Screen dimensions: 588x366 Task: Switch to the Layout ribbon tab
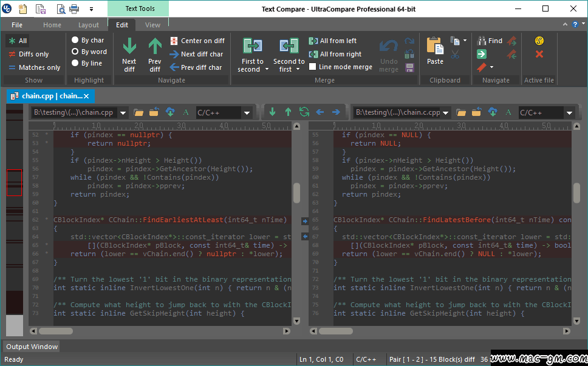[x=89, y=25]
